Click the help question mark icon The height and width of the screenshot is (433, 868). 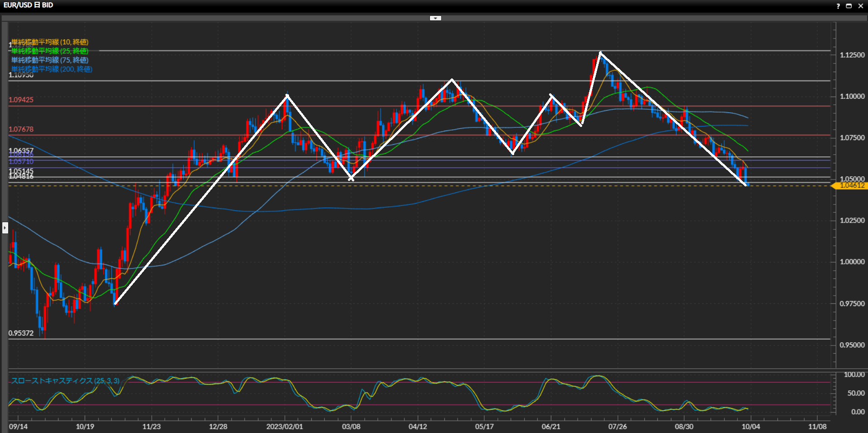click(x=838, y=6)
